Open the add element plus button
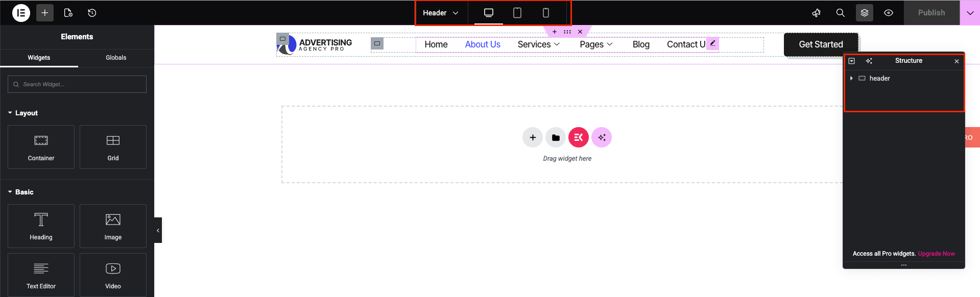 (x=45, y=13)
